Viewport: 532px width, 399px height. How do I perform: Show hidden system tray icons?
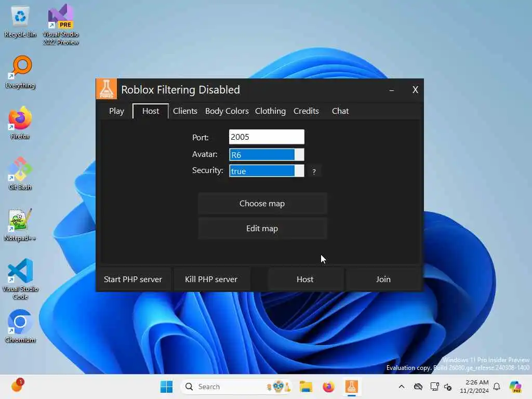402,387
